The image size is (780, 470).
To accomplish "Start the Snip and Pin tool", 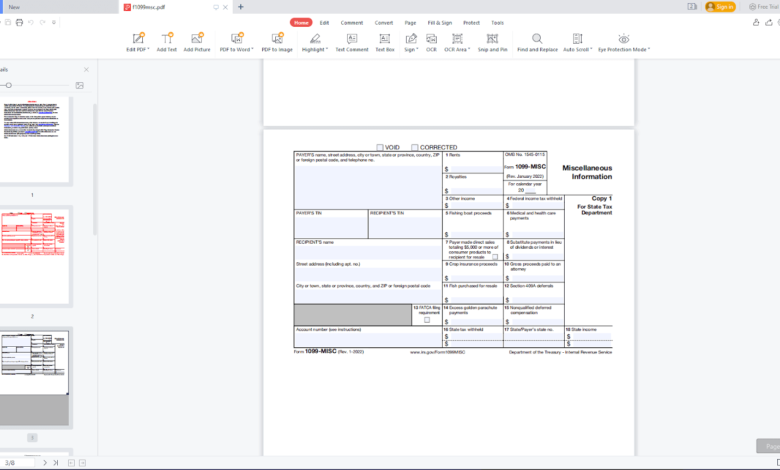I will pos(492,42).
